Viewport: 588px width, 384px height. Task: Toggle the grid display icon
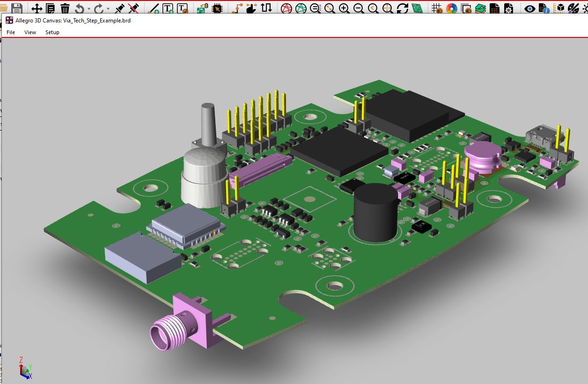coord(437,8)
